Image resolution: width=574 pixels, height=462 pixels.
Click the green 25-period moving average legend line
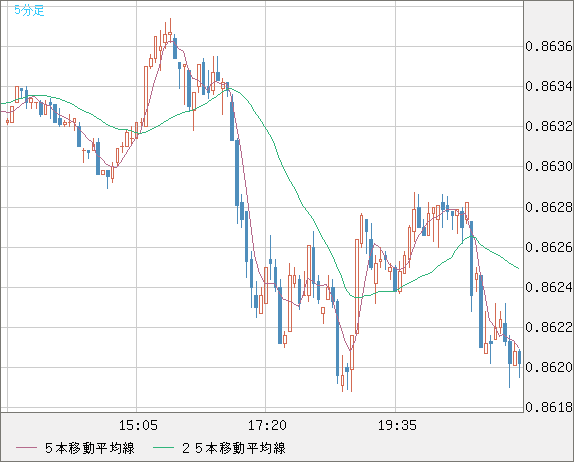pos(163,448)
